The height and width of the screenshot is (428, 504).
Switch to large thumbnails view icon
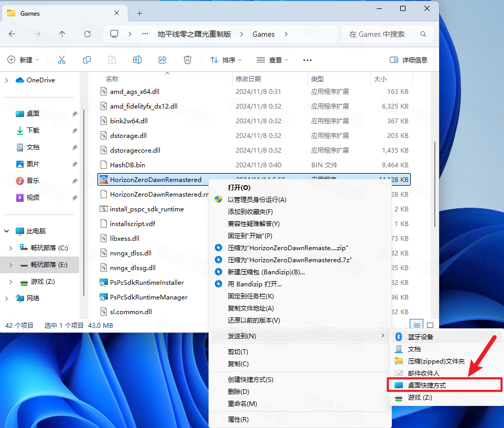pyautogui.click(x=430, y=325)
